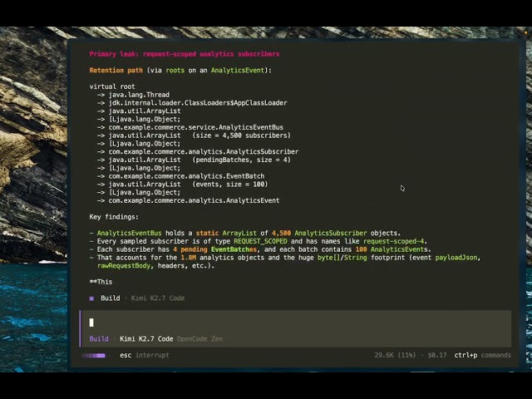The image size is (532, 399).
Task: Click '1.8M' analytics objects figure
Action: pyautogui.click(x=189, y=258)
